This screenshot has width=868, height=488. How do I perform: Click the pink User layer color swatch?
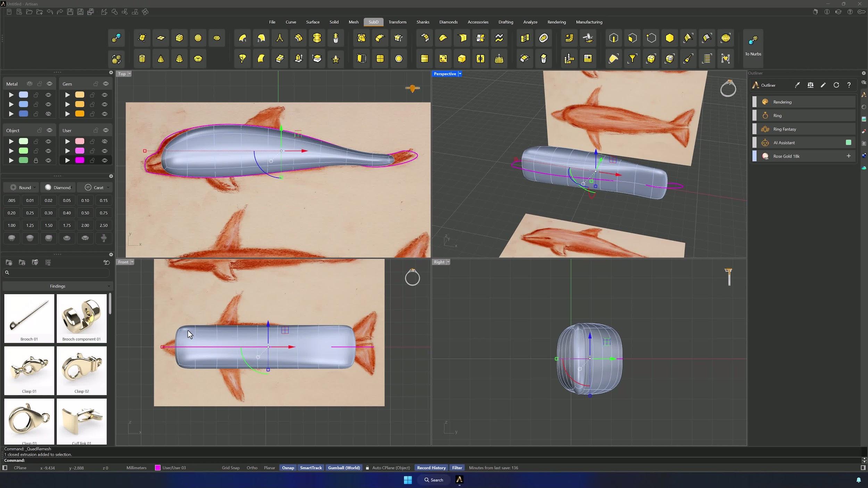[80, 141]
